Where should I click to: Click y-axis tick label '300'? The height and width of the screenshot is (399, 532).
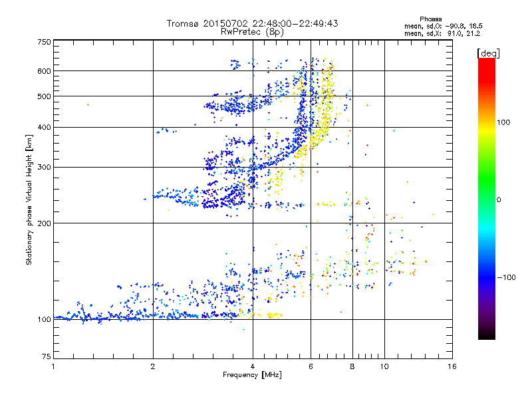pos(44,168)
